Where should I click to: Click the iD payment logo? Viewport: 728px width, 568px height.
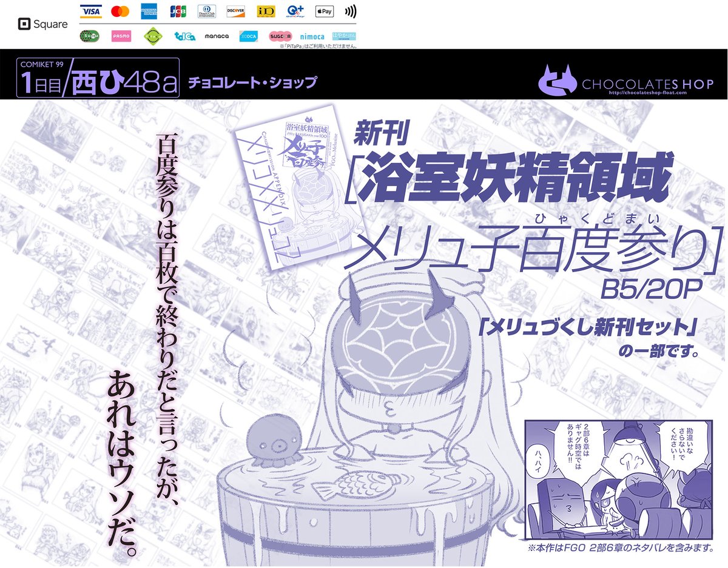(x=265, y=12)
